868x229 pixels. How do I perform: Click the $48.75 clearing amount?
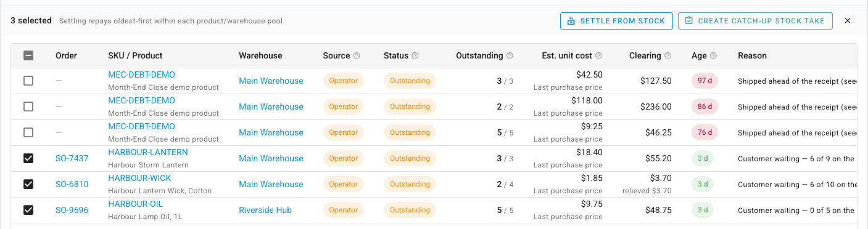(x=658, y=210)
